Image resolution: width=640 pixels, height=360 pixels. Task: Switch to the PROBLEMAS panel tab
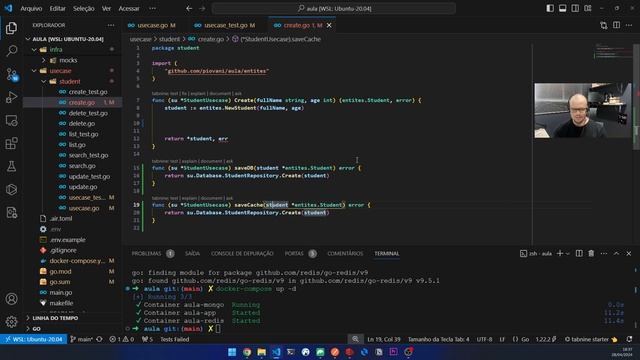coord(146,253)
